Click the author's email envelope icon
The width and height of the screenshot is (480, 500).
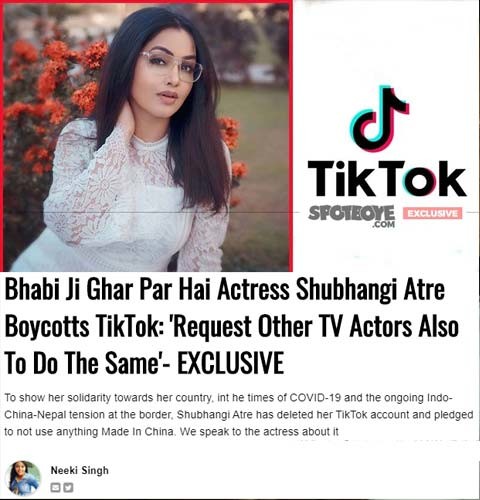pos(55,488)
